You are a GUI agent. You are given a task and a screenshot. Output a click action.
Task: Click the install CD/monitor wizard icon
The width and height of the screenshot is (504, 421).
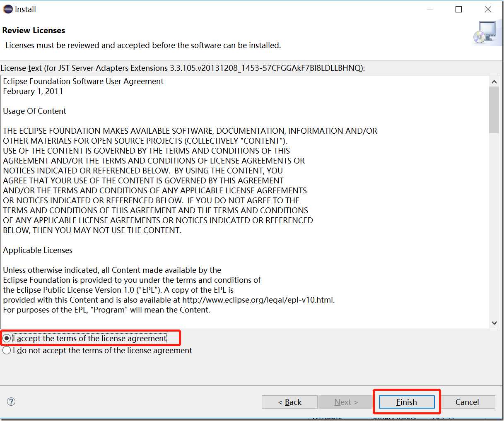[485, 33]
